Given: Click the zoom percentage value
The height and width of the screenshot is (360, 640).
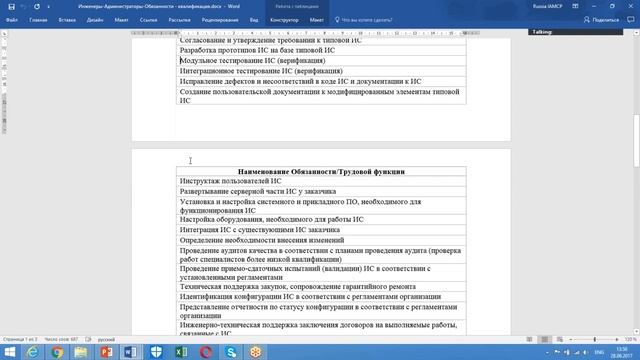Looking at the screenshot, I should [630, 340].
